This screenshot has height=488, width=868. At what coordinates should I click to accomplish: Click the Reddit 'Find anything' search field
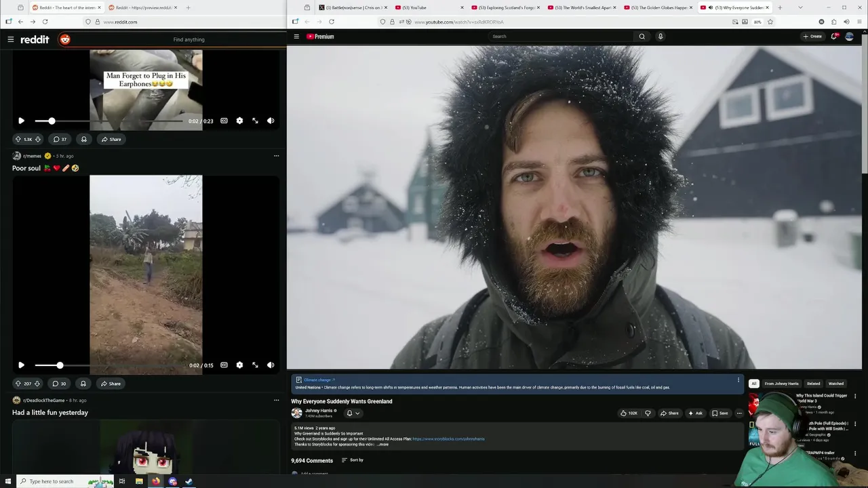point(189,39)
